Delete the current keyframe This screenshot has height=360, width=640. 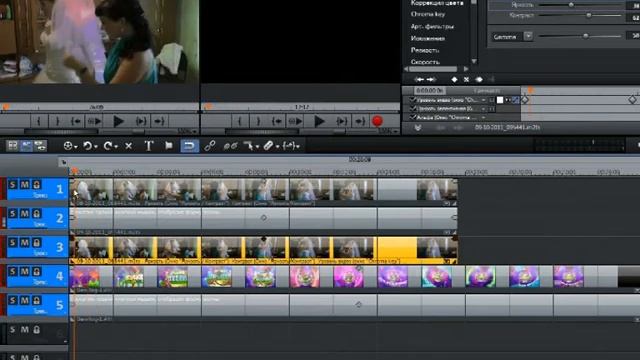466,80
